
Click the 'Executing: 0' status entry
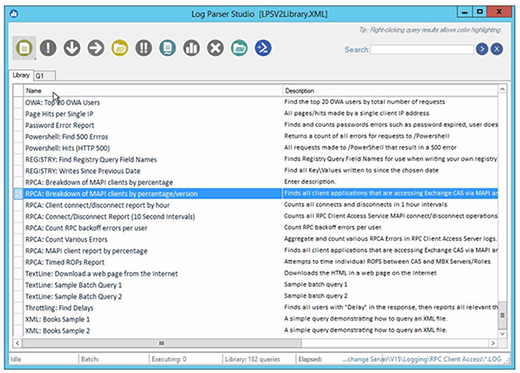click(x=169, y=359)
